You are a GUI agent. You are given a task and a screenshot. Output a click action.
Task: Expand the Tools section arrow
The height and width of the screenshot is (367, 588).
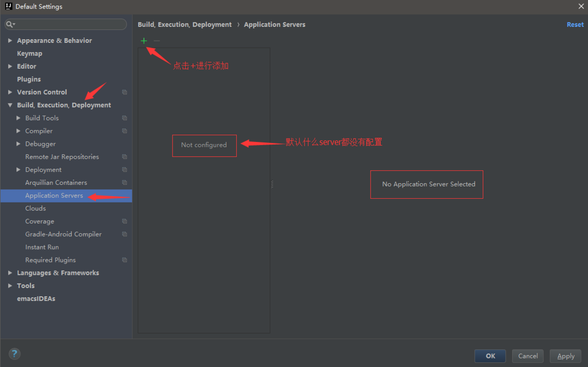point(10,286)
